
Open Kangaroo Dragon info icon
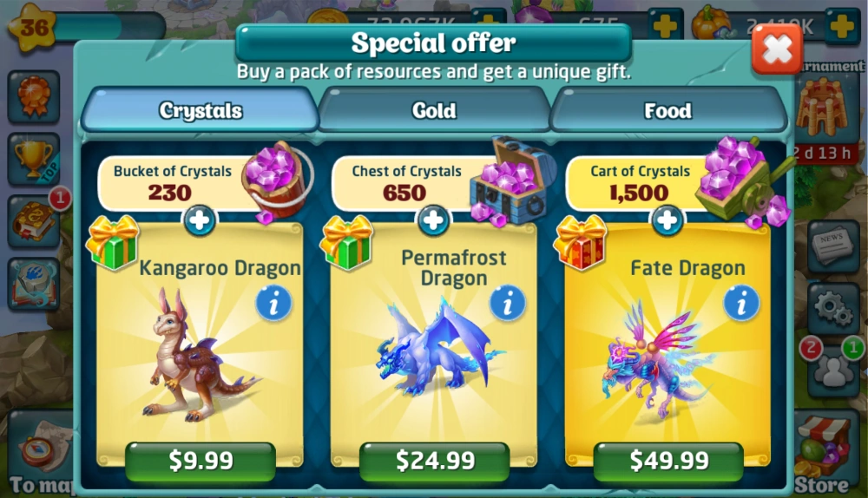click(x=273, y=304)
